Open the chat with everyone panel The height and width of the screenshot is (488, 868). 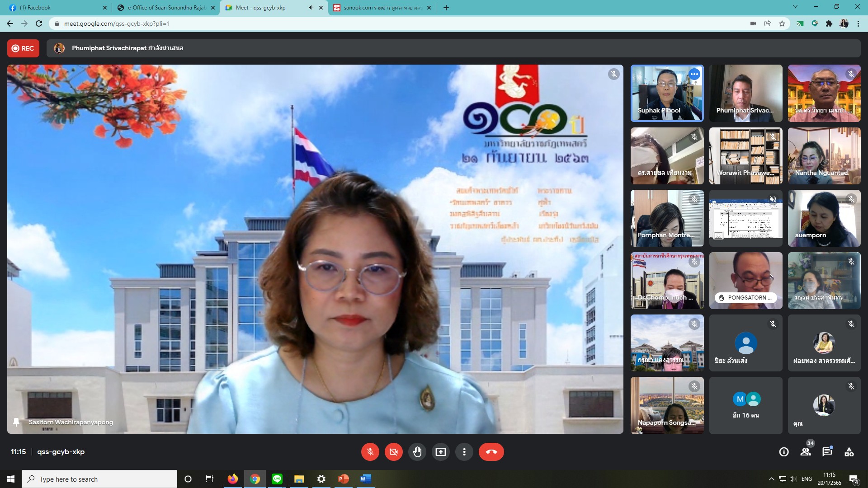click(x=827, y=452)
